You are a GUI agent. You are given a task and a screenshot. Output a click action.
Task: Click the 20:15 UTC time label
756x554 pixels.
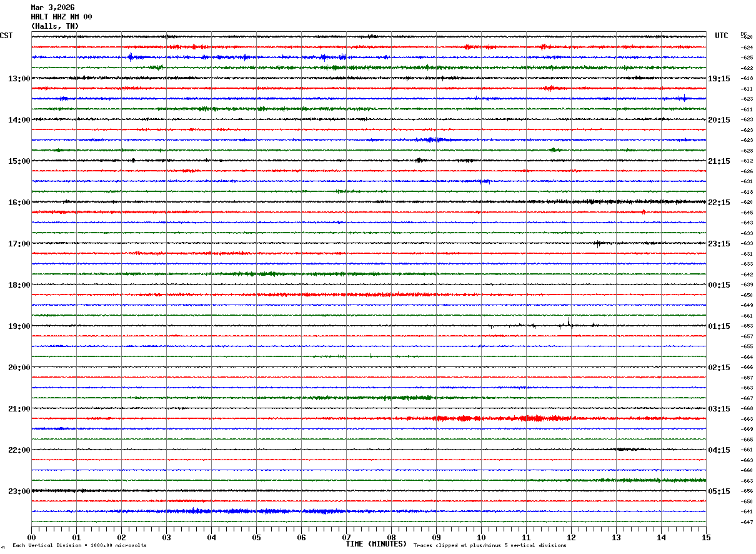[x=719, y=120]
